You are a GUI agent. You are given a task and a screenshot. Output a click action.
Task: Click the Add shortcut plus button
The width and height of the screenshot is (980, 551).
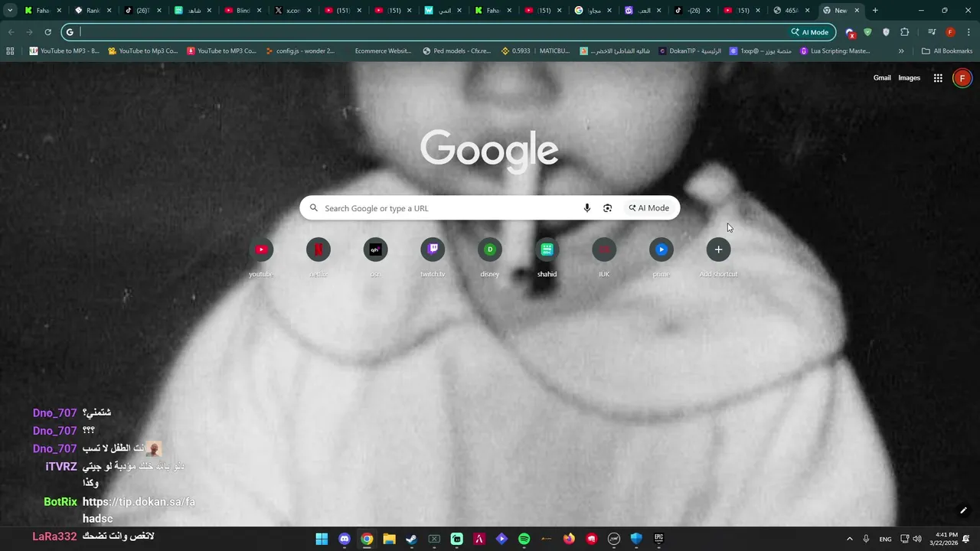click(718, 249)
